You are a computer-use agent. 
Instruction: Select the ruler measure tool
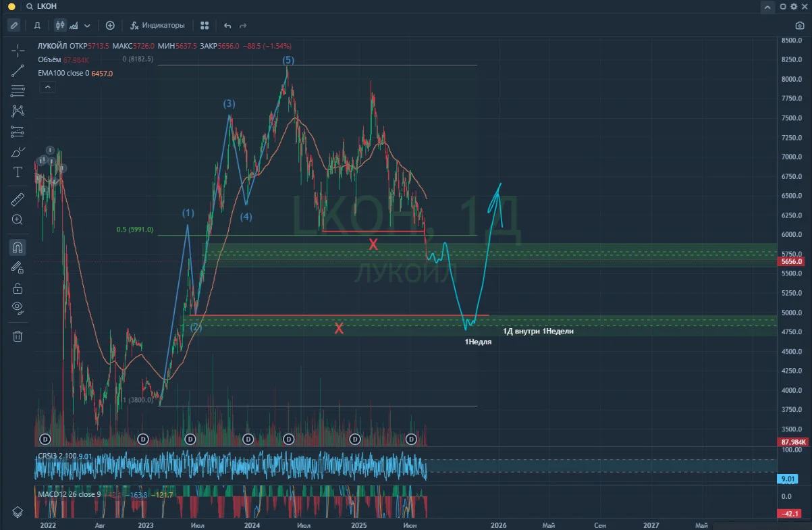[x=18, y=198]
